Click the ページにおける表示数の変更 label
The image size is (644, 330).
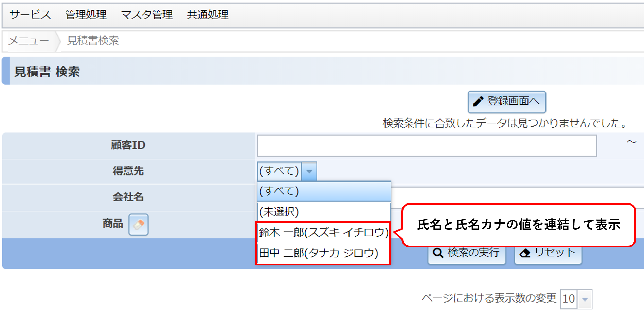tap(489, 298)
